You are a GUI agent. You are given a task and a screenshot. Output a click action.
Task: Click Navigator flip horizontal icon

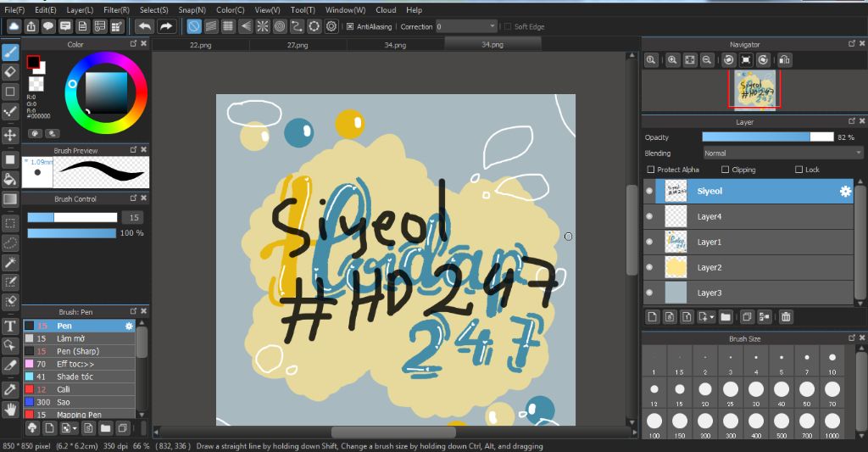click(784, 60)
